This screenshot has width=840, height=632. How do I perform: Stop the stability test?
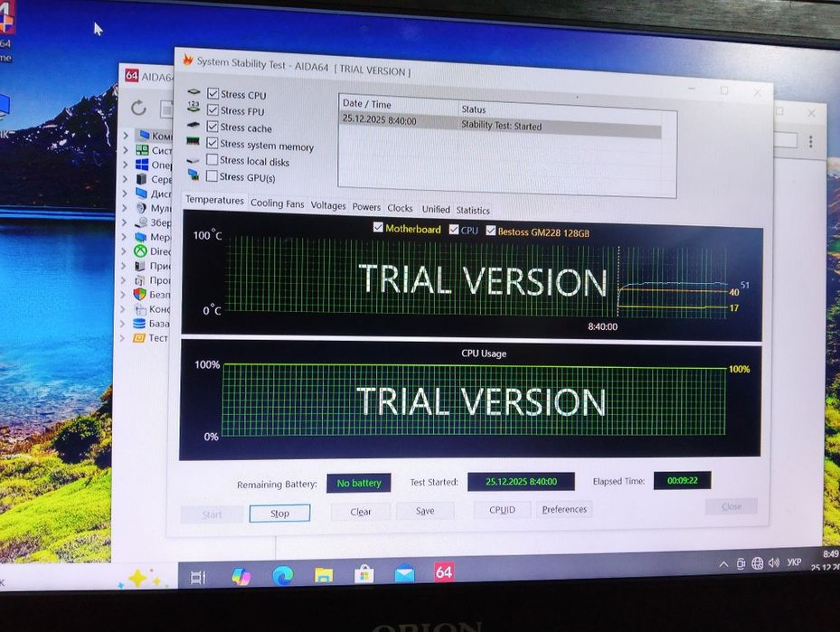coord(279,513)
